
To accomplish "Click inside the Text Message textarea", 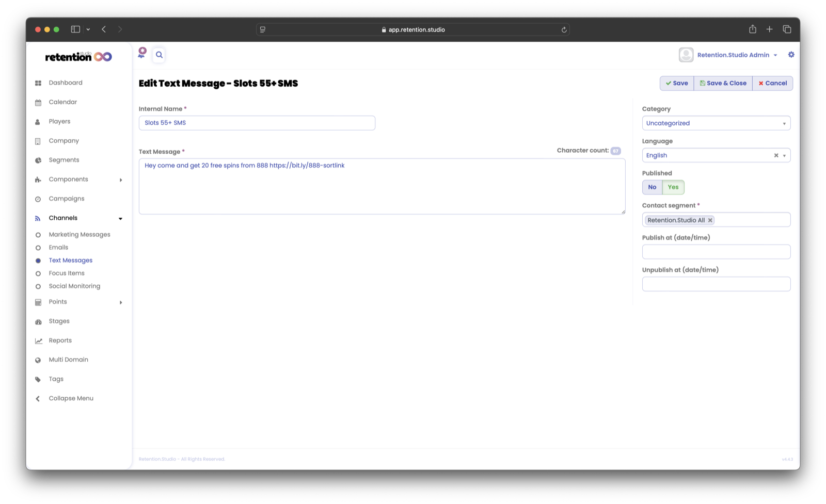I will coord(382,186).
